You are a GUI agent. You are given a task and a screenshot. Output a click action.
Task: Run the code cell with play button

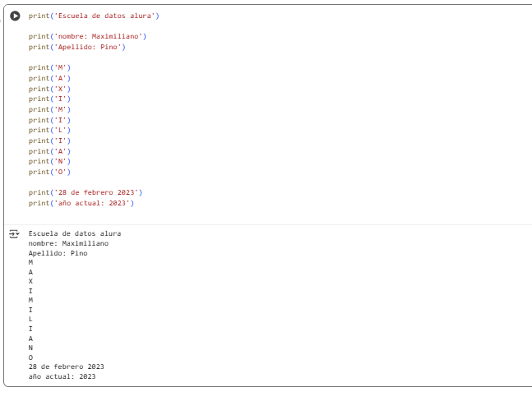[x=15, y=16]
